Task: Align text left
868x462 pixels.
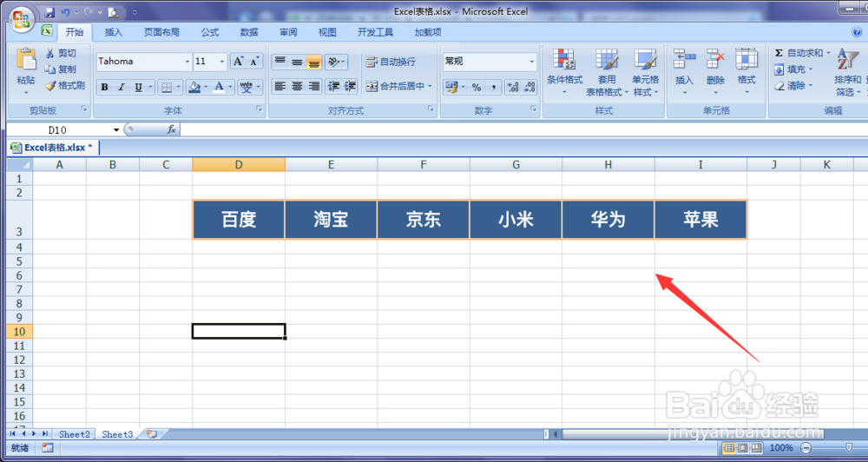Action: point(280,87)
